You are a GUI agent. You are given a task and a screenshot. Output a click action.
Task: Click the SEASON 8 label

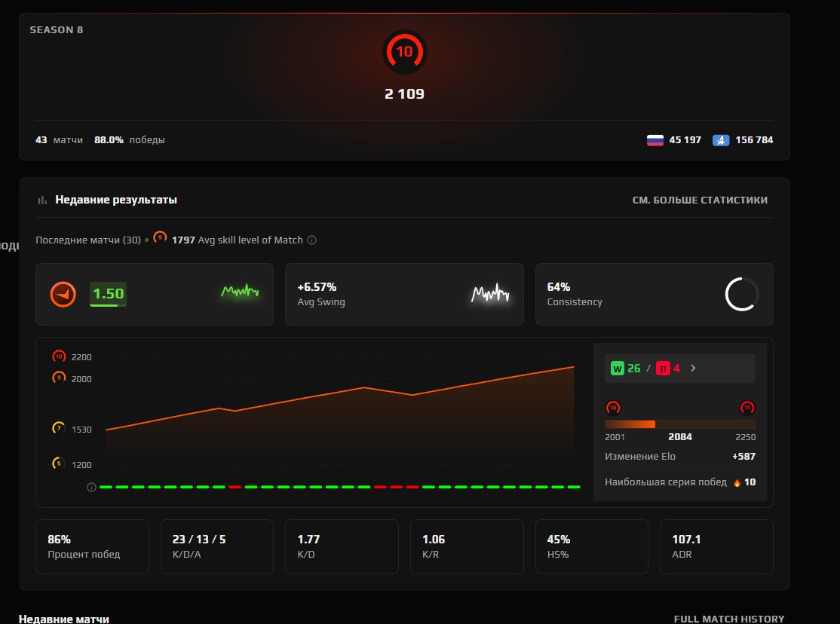[x=57, y=30]
